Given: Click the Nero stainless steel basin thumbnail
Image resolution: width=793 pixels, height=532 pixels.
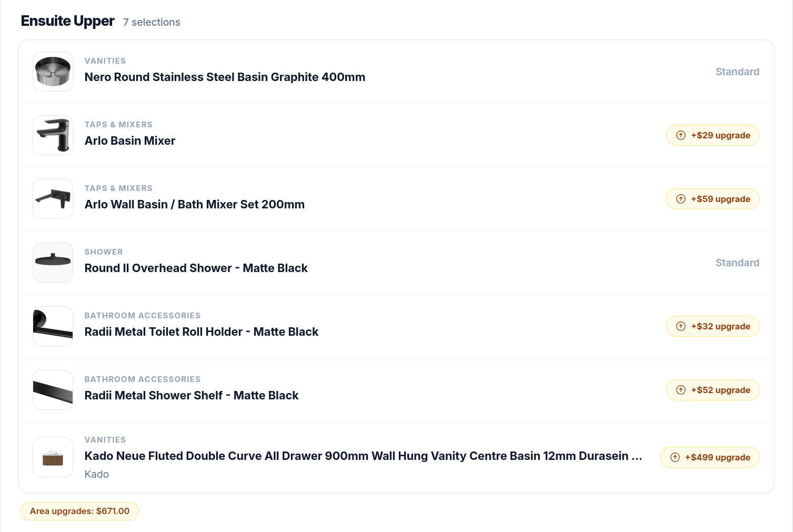Looking at the screenshot, I should point(53,72).
